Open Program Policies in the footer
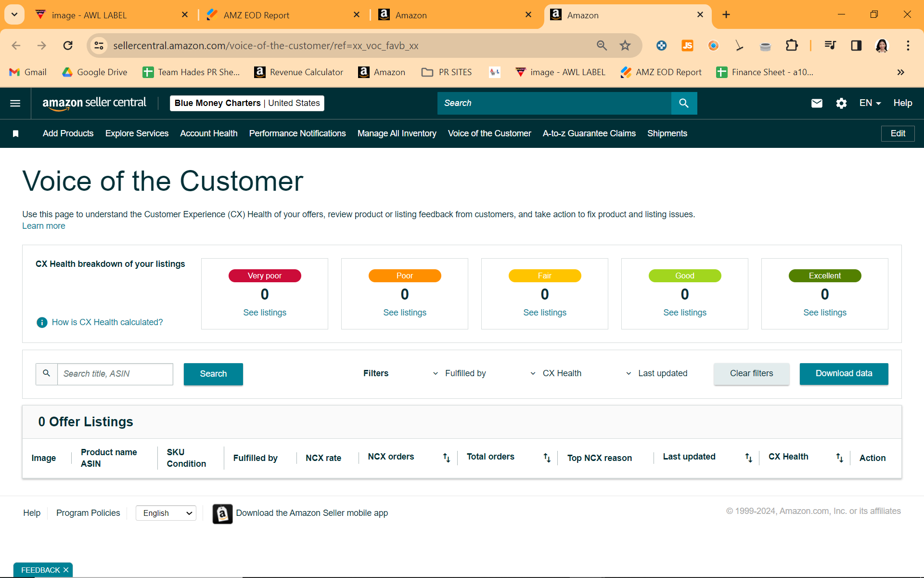The image size is (924, 578). pyautogui.click(x=88, y=513)
